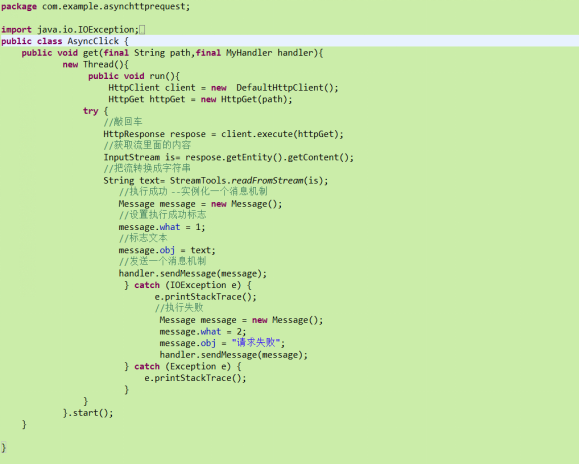Click the 'new Thread(){' line
The width and height of the screenshot is (580, 465).
point(95,64)
